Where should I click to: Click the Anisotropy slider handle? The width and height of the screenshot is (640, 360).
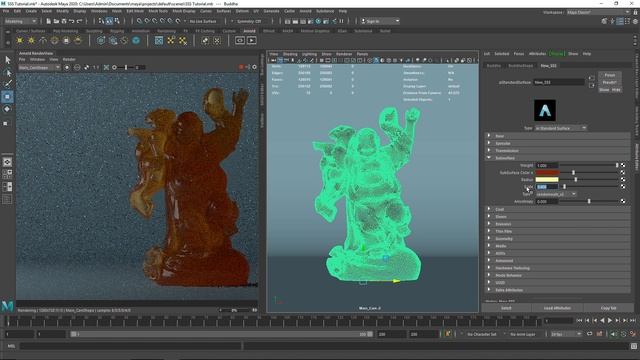click(x=589, y=201)
